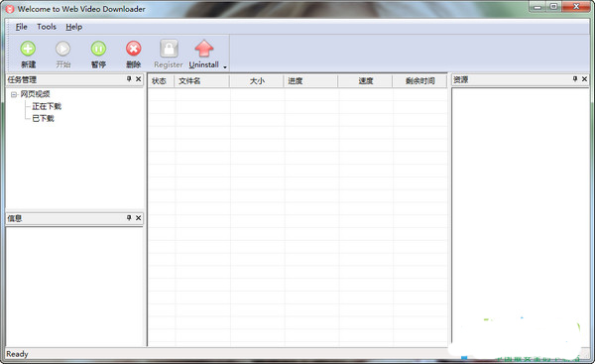
Task: Close the 信息 panel
Action: click(x=139, y=218)
